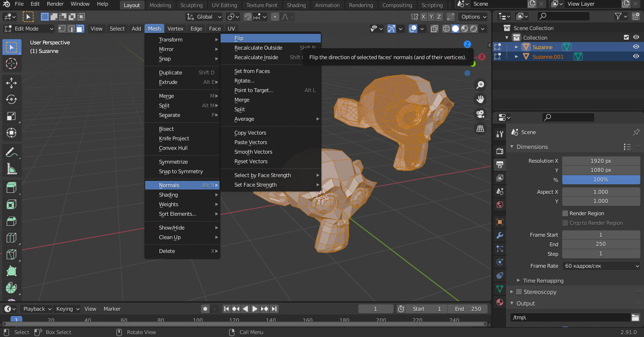Click the 100% resolution percentage slider
644x337 pixels.
point(601,179)
